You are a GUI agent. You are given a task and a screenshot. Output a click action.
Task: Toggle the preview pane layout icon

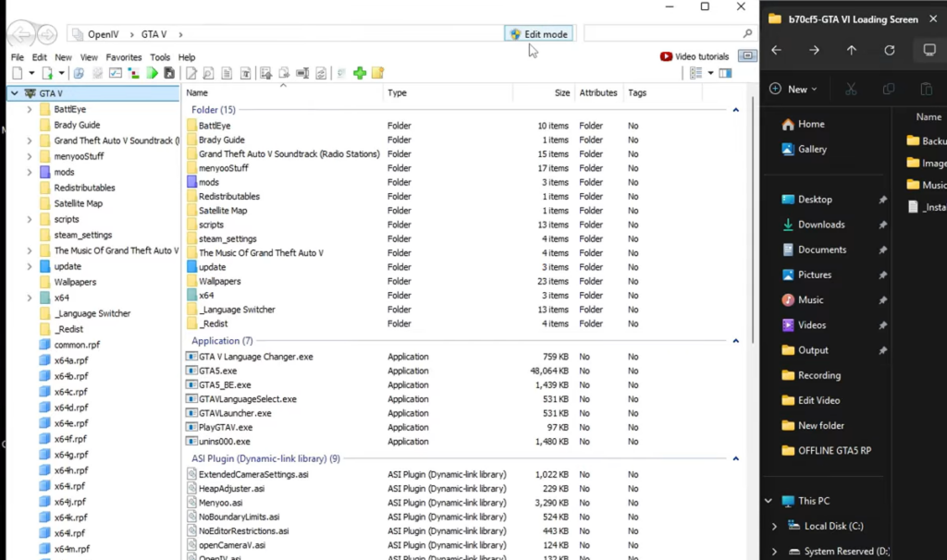click(x=725, y=73)
